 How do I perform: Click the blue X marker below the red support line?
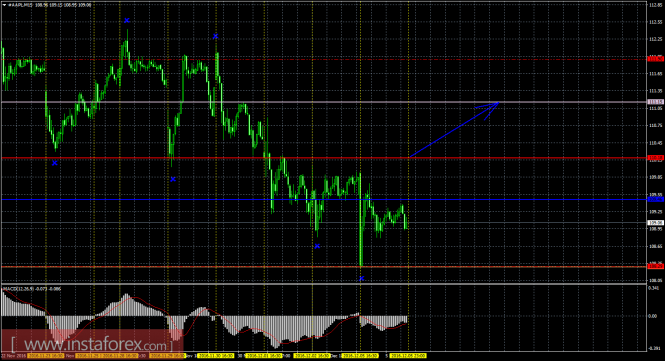coord(173,179)
